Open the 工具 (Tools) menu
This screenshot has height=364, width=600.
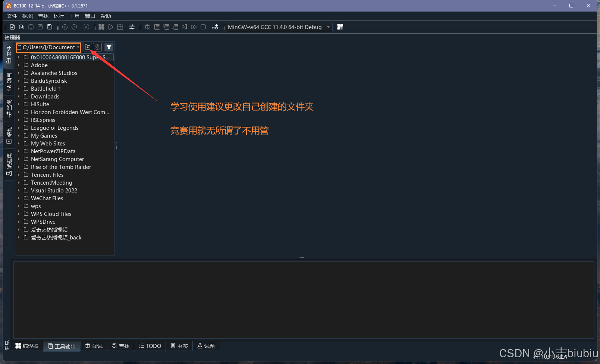pyautogui.click(x=74, y=16)
